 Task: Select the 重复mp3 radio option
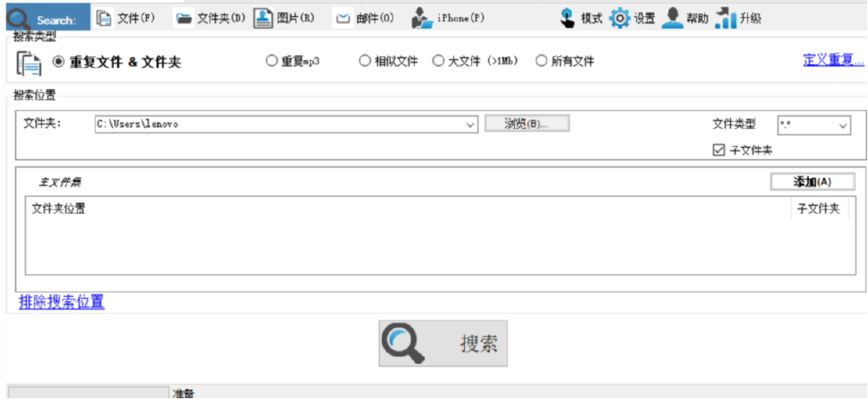pyautogui.click(x=271, y=62)
